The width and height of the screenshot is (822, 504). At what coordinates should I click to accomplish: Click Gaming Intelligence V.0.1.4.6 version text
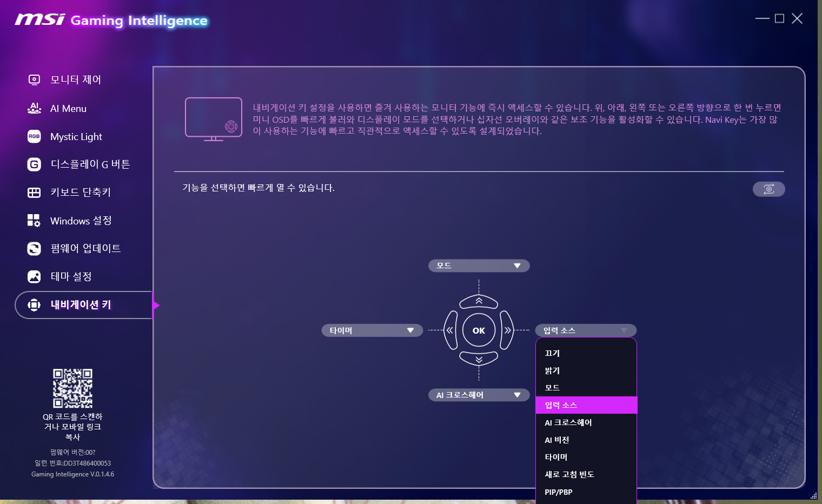coord(72,474)
